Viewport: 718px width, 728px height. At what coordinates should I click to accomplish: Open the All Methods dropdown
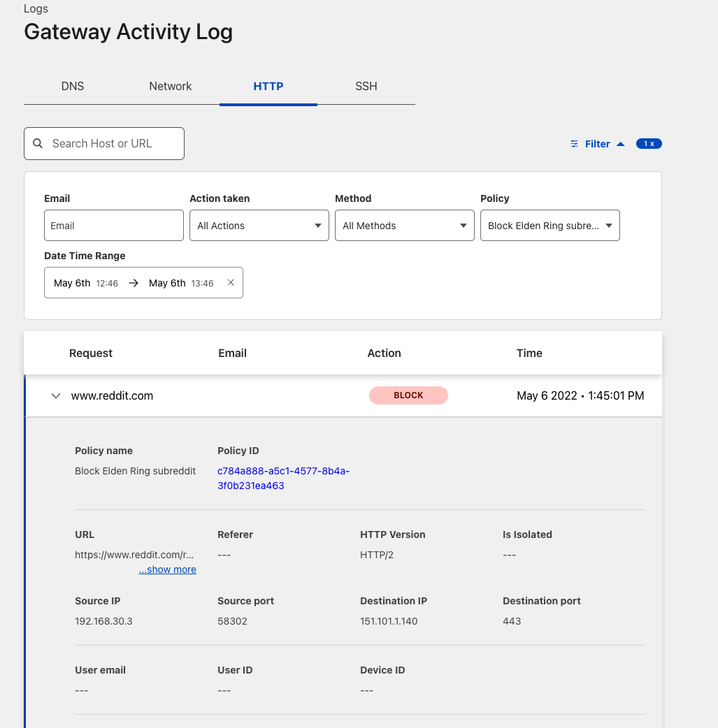tap(404, 225)
